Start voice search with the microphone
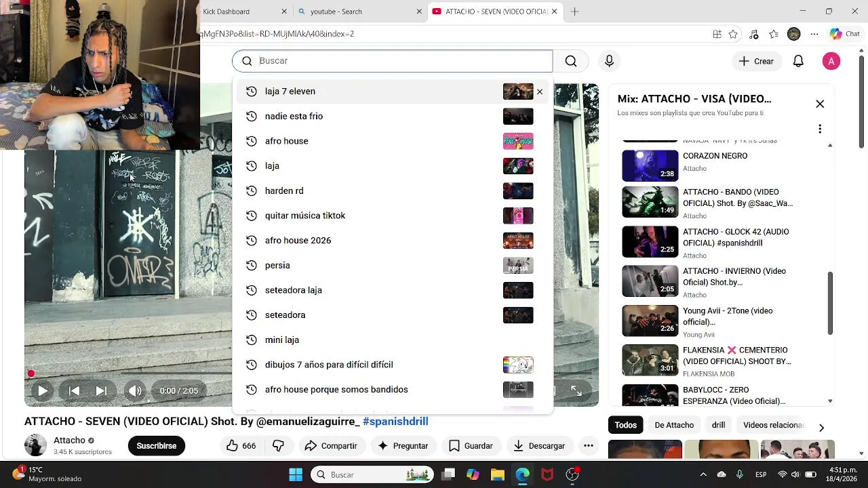The image size is (868, 488). pos(609,61)
